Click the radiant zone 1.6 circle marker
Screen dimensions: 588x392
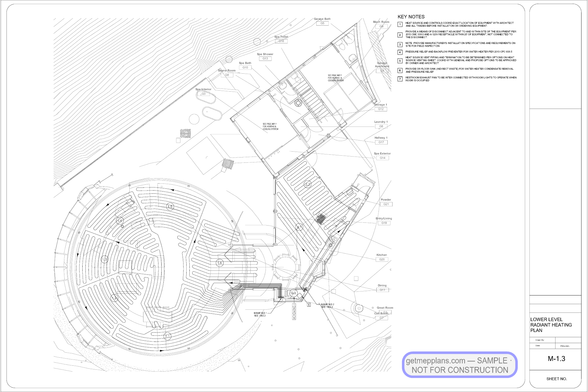click(x=219, y=263)
